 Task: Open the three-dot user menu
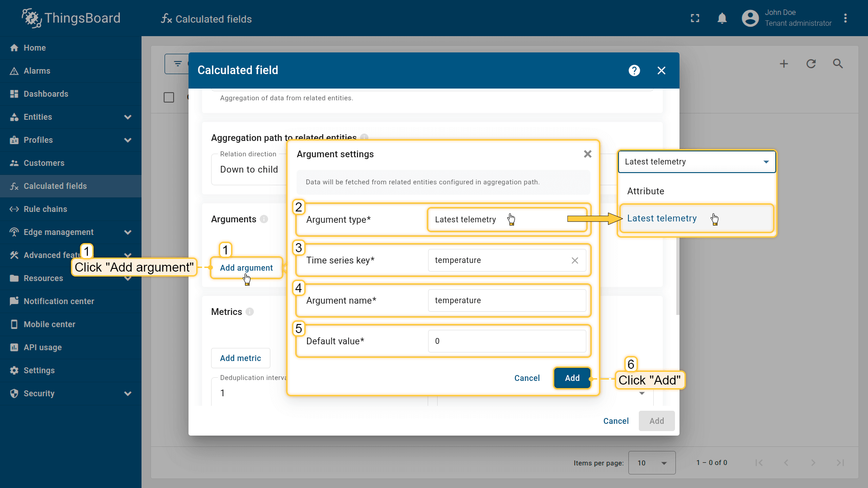845,19
